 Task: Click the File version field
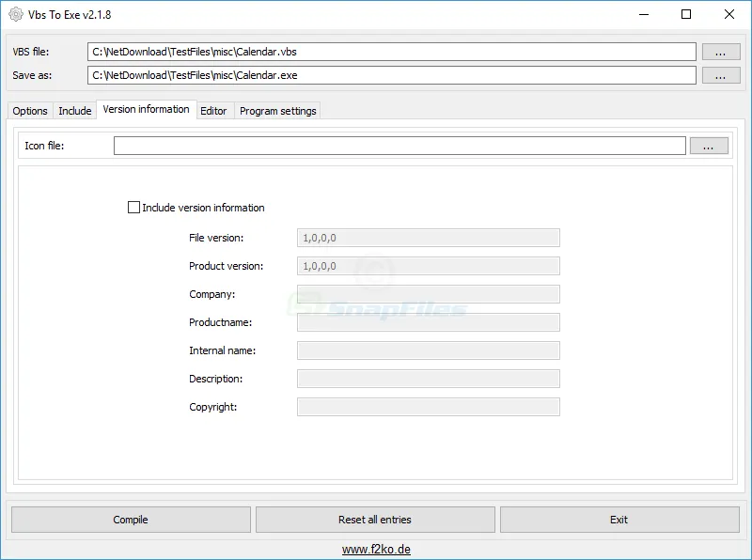click(x=429, y=238)
